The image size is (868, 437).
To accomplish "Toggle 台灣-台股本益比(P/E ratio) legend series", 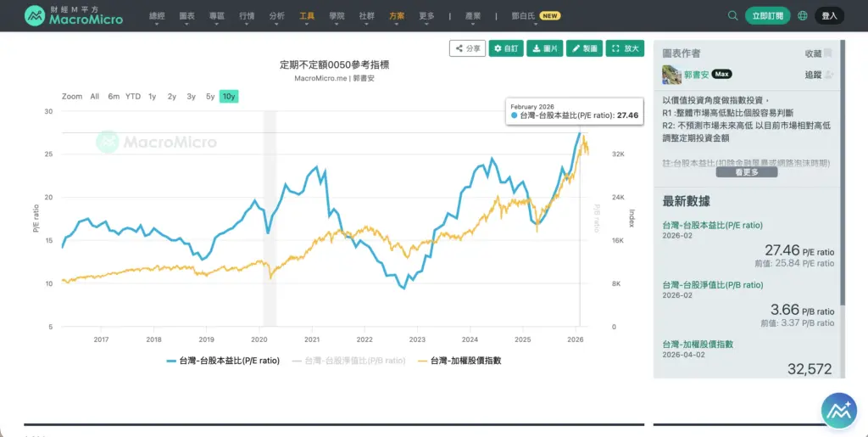I will 223,361.
